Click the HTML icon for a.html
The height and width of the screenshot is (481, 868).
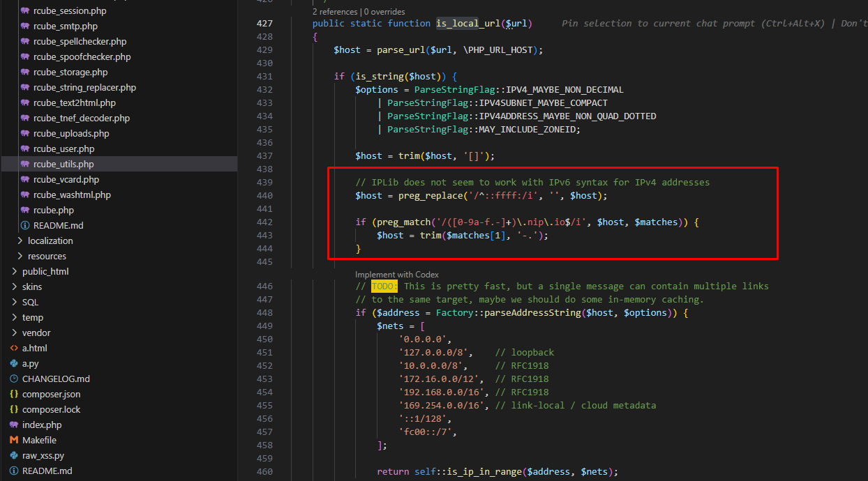[14, 349]
